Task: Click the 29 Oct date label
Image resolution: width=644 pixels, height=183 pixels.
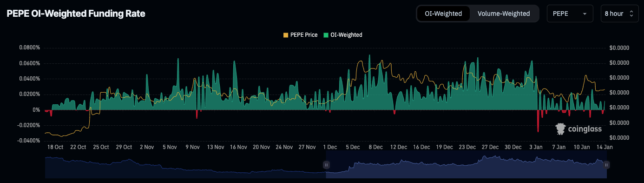Action: click(x=124, y=147)
